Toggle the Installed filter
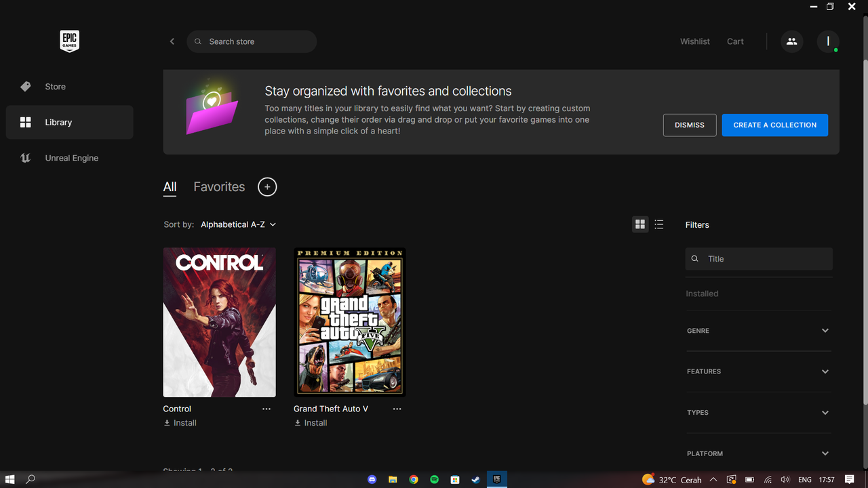 click(702, 293)
